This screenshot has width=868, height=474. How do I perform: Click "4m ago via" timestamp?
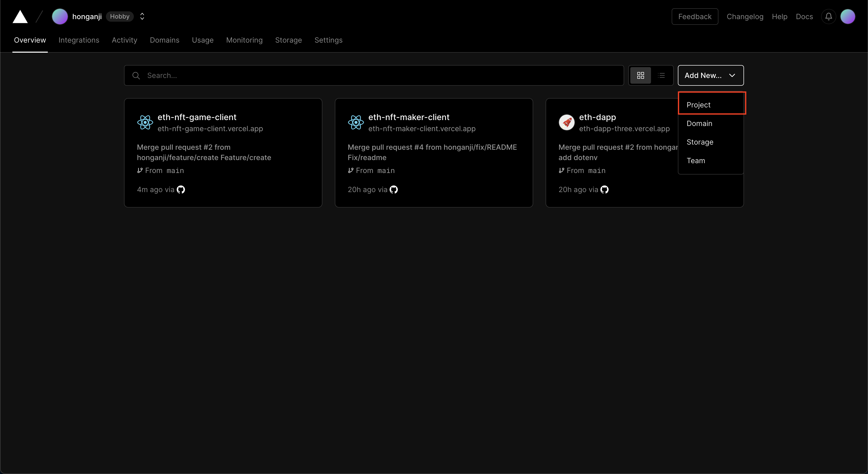[x=156, y=189]
